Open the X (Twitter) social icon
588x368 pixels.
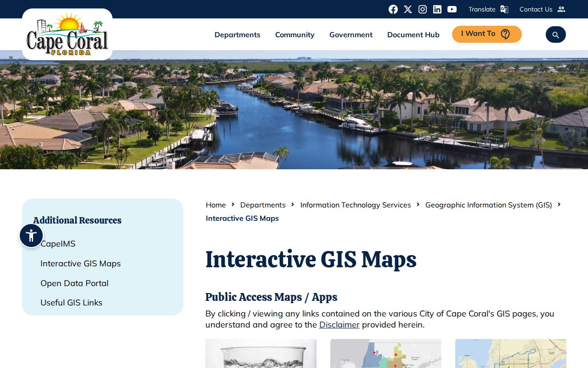408,9
